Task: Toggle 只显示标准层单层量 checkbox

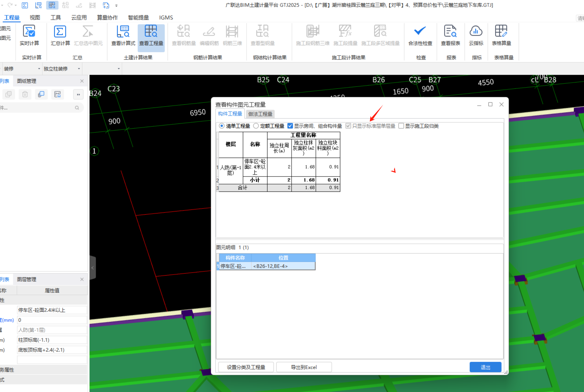Action: 348,126
